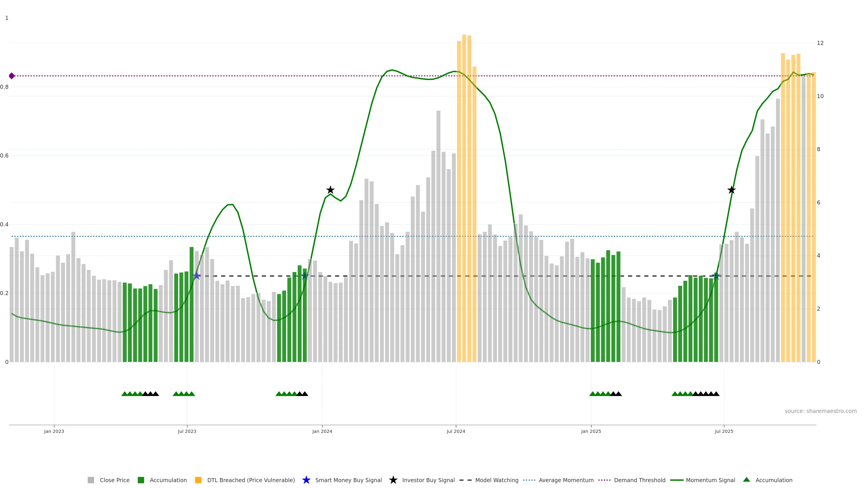Click the Jan 2023 x-axis label

[x=54, y=431]
